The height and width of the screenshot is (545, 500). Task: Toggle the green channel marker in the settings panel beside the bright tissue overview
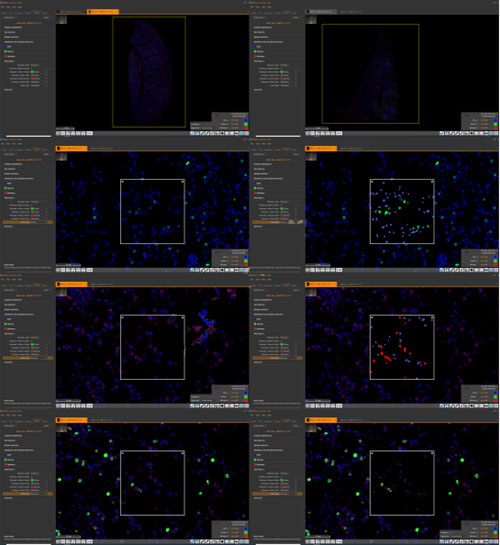(6, 51)
